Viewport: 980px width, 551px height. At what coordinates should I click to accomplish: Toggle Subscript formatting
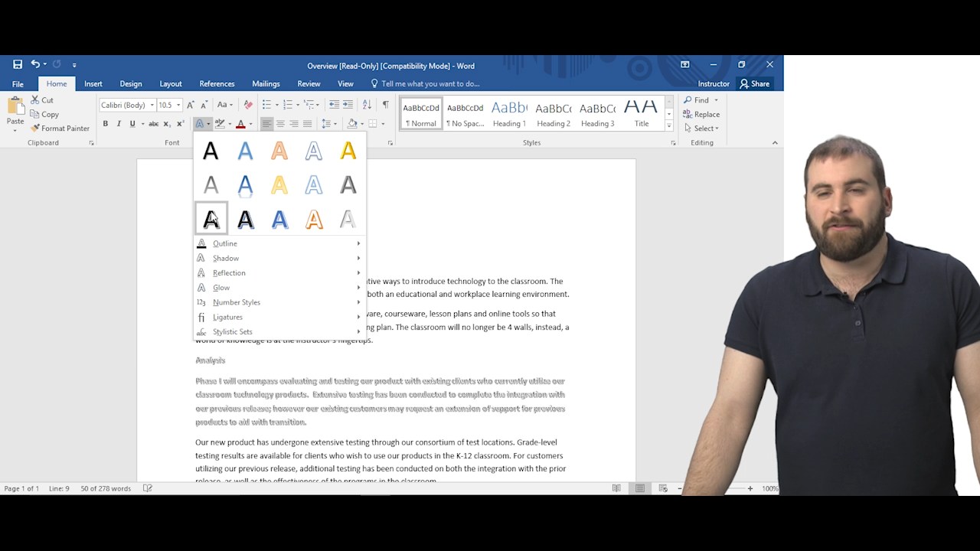(x=167, y=124)
